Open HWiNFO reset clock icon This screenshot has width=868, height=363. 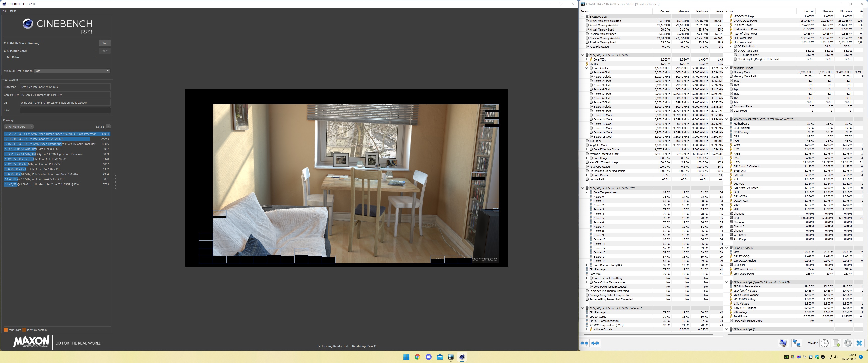825,343
